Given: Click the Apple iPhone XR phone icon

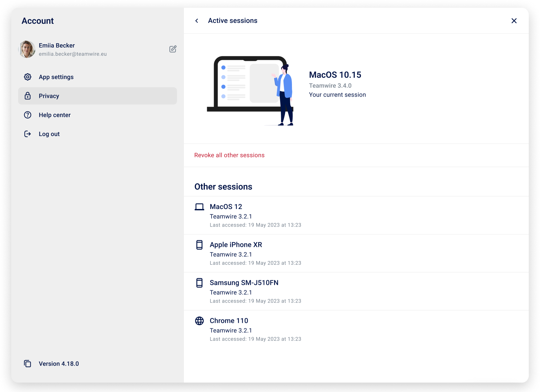Looking at the screenshot, I should [x=199, y=245].
